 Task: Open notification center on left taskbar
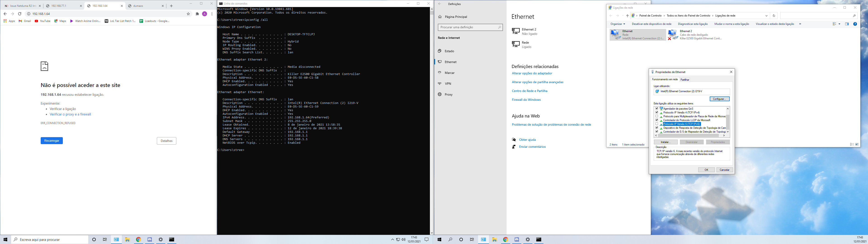[x=427, y=240]
